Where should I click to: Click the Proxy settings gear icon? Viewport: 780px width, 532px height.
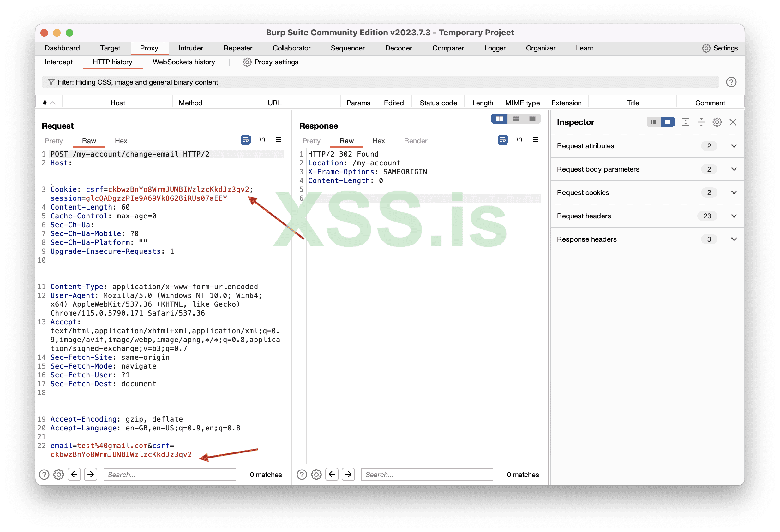point(247,62)
